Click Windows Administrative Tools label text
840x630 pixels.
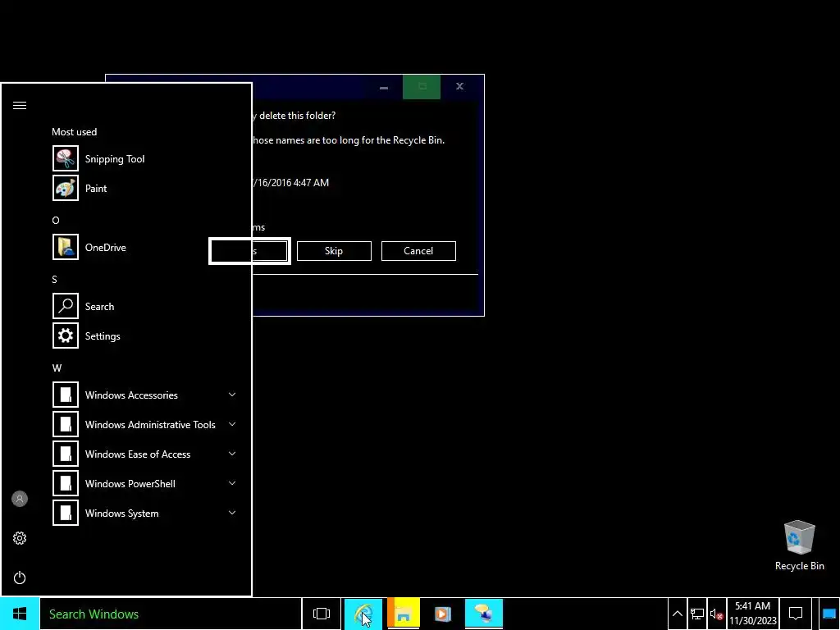[x=150, y=424]
